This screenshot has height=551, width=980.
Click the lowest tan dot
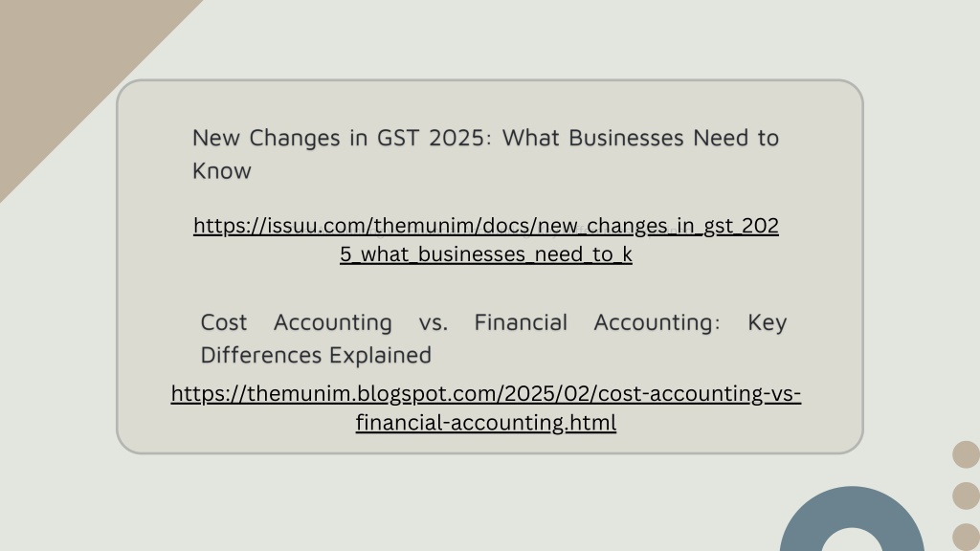pos(967,538)
